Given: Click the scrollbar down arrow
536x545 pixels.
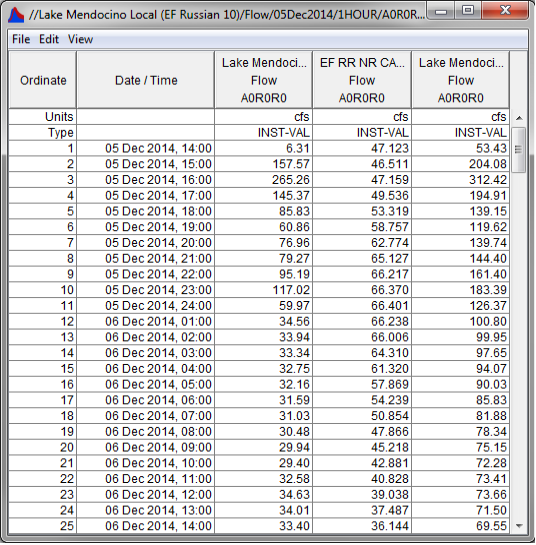Looking at the screenshot, I should (x=519, y=526).
